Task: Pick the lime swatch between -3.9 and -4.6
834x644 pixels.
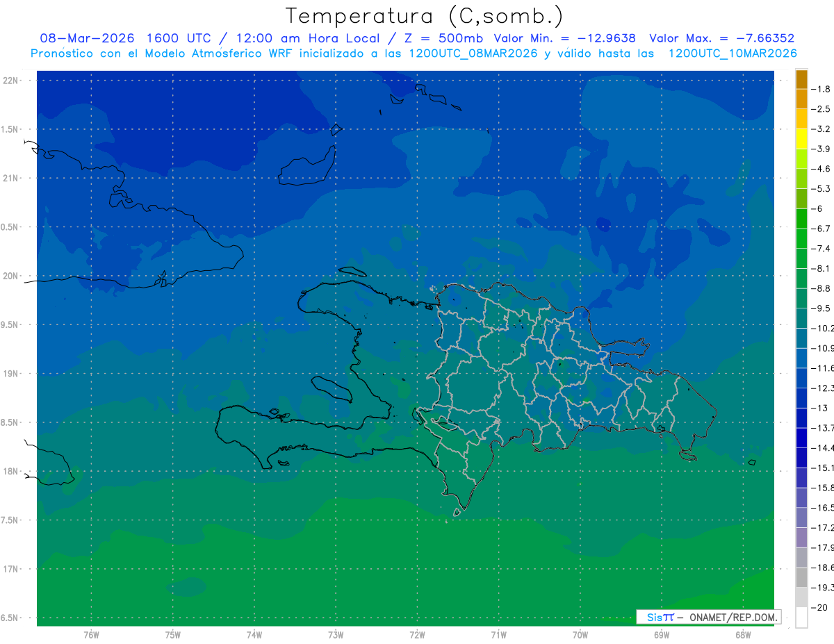Action: (801, 159)
